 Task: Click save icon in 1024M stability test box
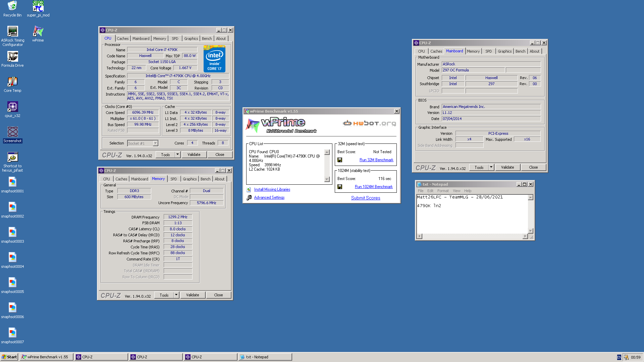pyautogui.click(x=340, y=187)
